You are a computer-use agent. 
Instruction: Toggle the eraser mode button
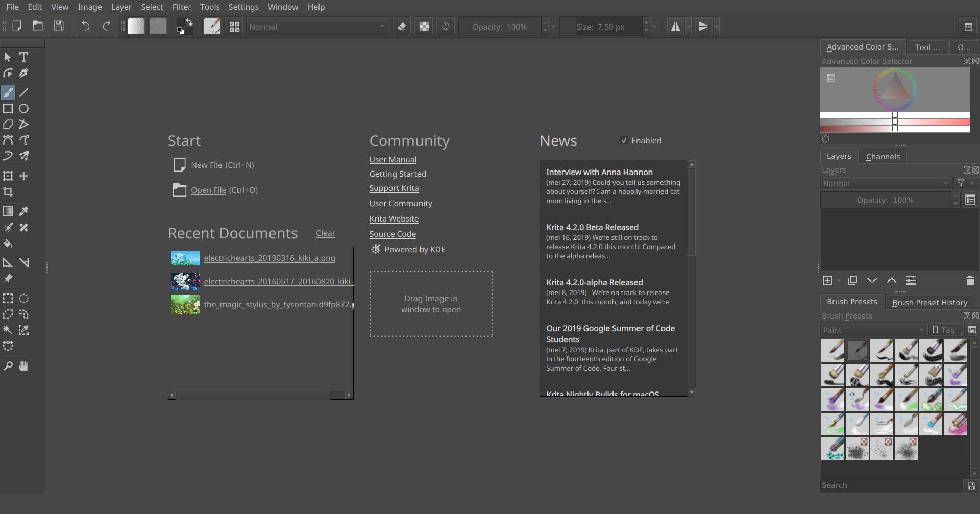tap(402, 26)
